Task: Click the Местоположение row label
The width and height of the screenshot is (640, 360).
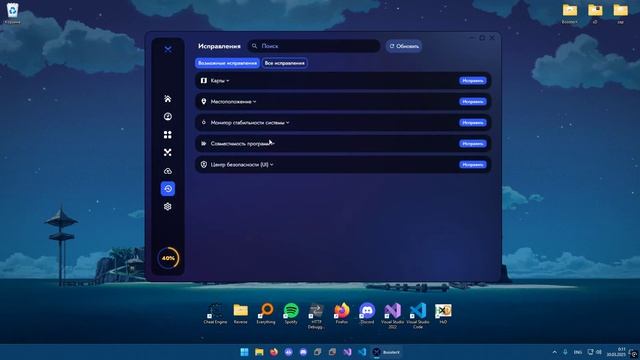Action: pyautogui.click(x=231, y=102)
